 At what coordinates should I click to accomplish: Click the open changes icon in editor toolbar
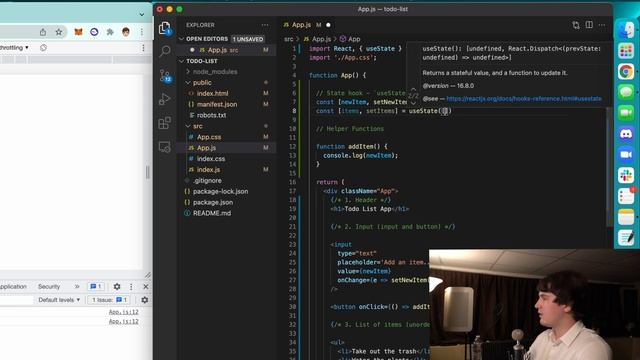576,25
